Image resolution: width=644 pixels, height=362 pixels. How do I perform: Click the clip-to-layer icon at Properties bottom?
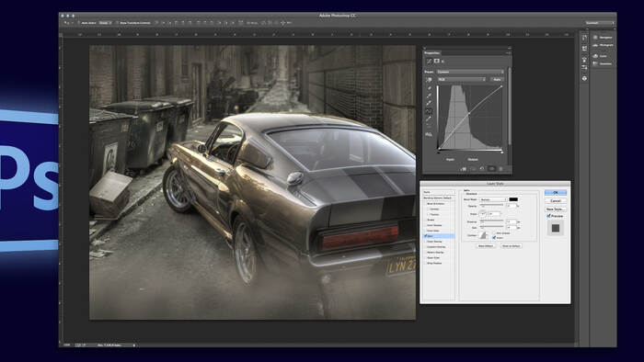[x=464, y=169]
